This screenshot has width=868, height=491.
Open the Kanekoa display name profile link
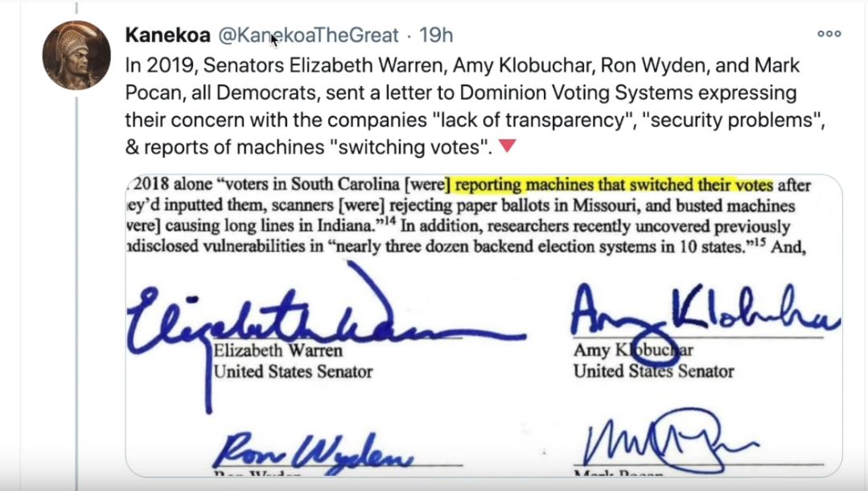(168, 35)
